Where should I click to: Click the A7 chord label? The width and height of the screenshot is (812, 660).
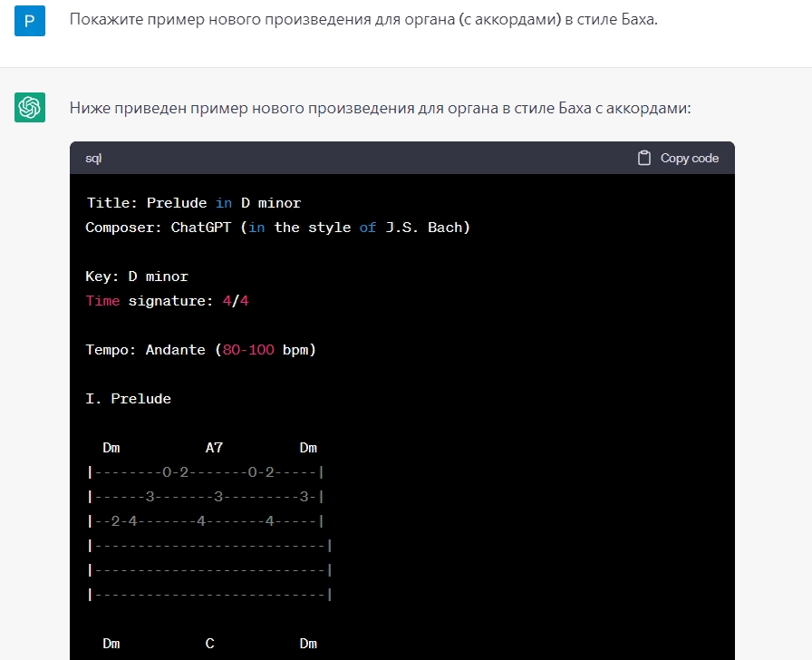coord(214,448)
